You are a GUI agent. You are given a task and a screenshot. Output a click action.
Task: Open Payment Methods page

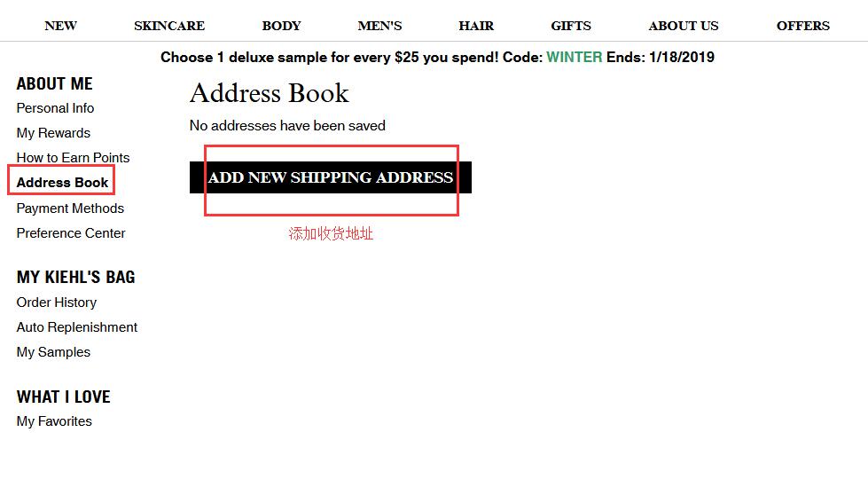pyautogui.click(x=70, y=208)
